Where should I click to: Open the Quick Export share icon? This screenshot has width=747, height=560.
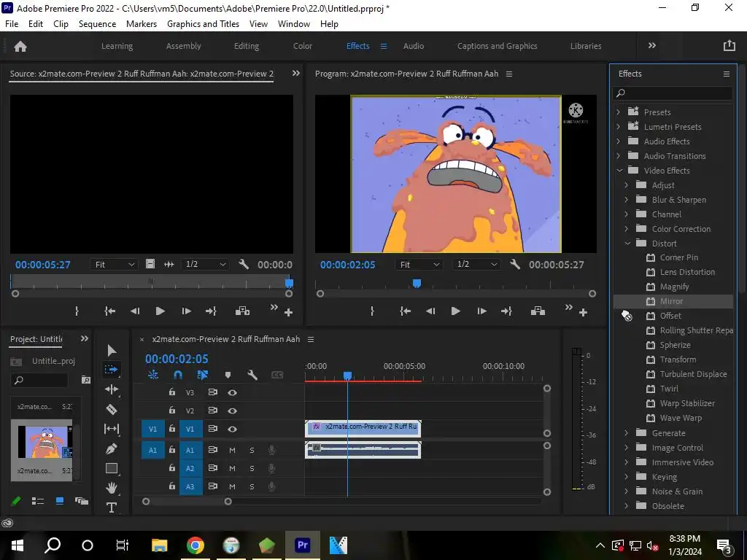click(x=729, y=46)
